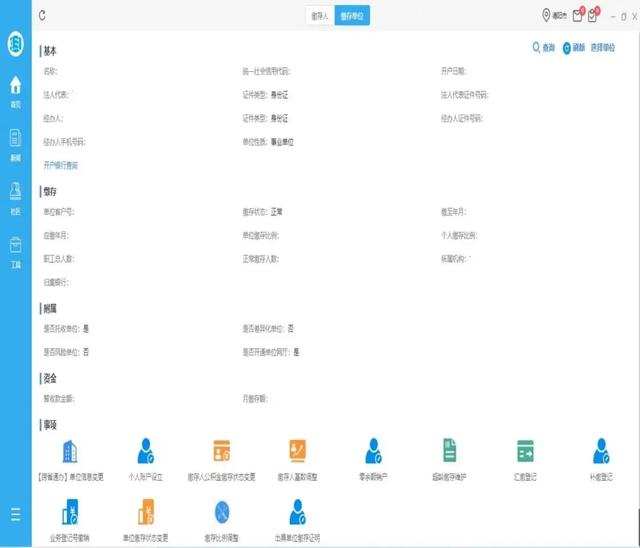Click the 正常缴存人数 label
This screenshot has height=548, width=640.
[x=260, y=259]
